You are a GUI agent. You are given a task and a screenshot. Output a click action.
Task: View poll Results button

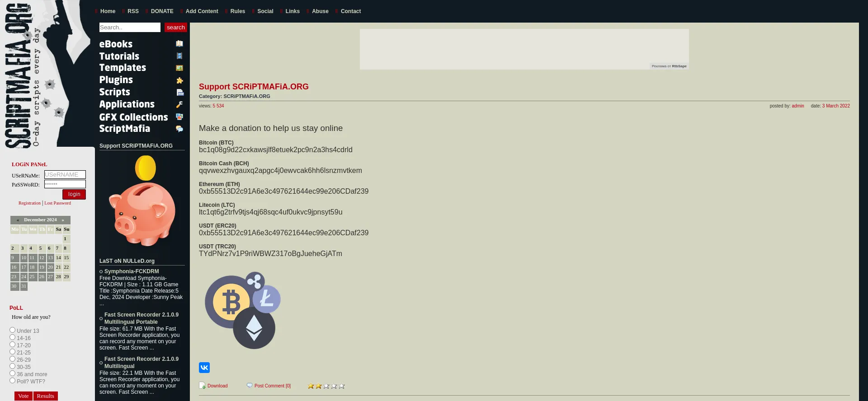click(46, 396)
